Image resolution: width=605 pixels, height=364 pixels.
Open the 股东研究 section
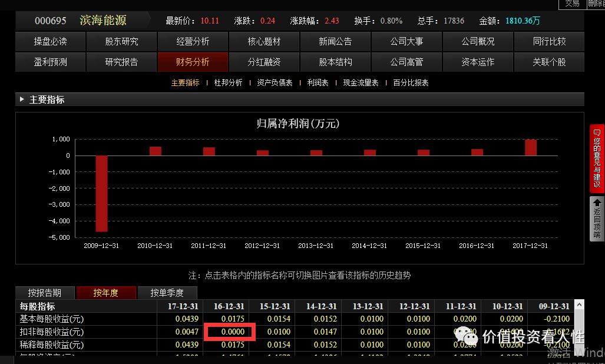pos(121,41)
